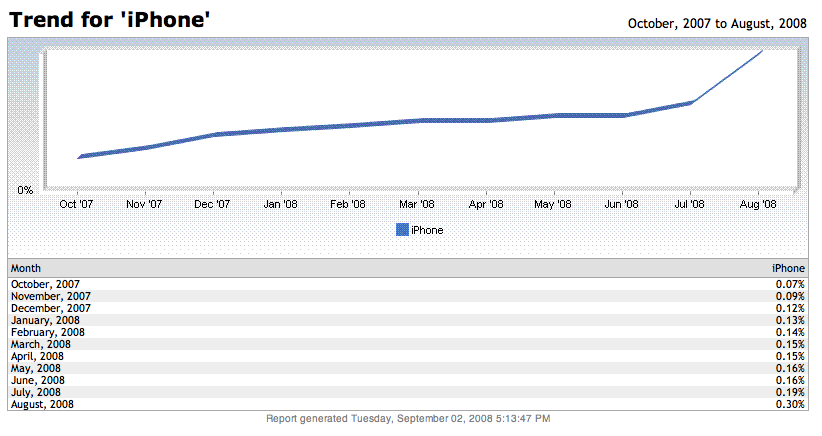Select the iPhone legend label
The width and height of the screenshot is (822, 436).
tap(427, 230)
